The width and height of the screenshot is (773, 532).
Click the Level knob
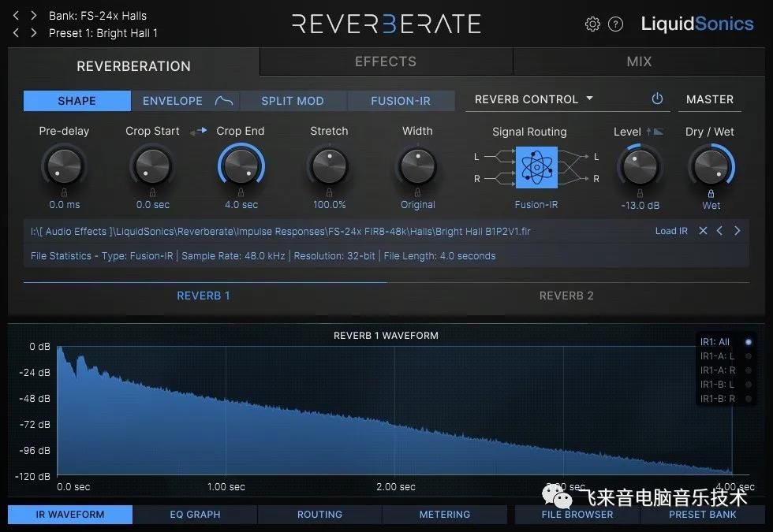640,167
